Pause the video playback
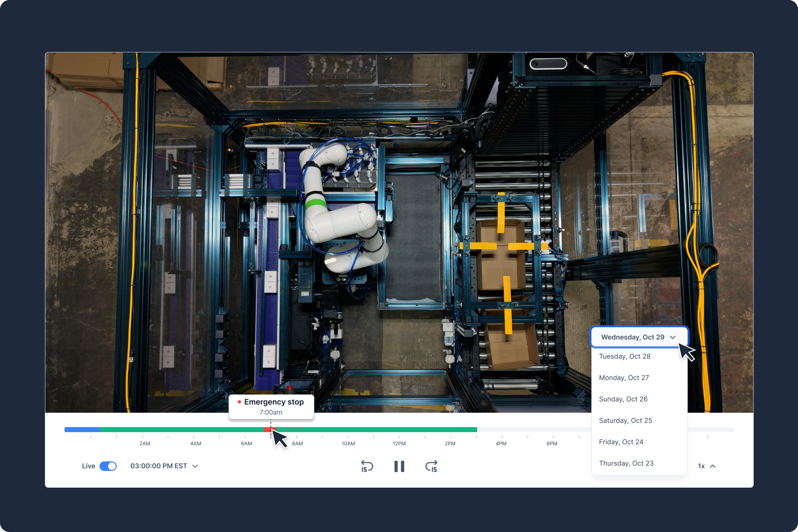 click(x=399, y=466)
